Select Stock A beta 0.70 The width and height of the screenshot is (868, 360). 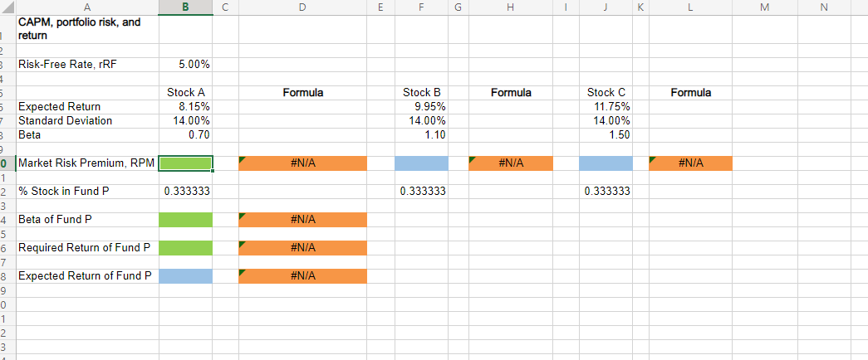pyautogui.click(x=185, y=135)
